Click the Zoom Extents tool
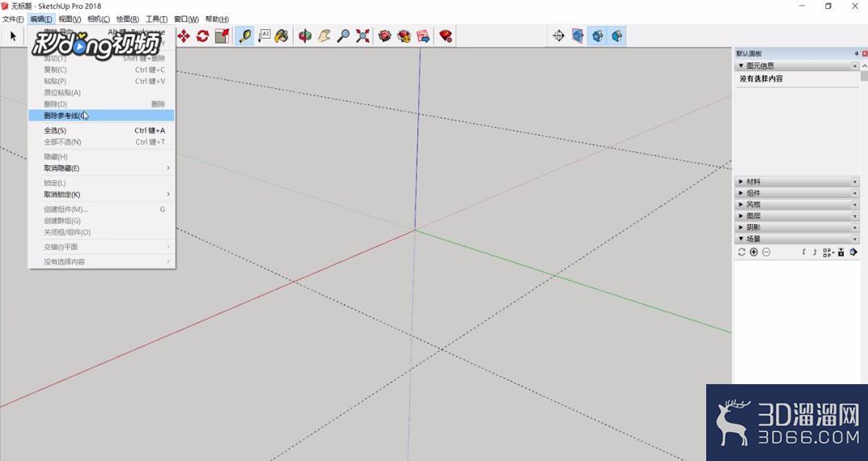The width and height of the screenshot is (868, 461). point(362,36)
